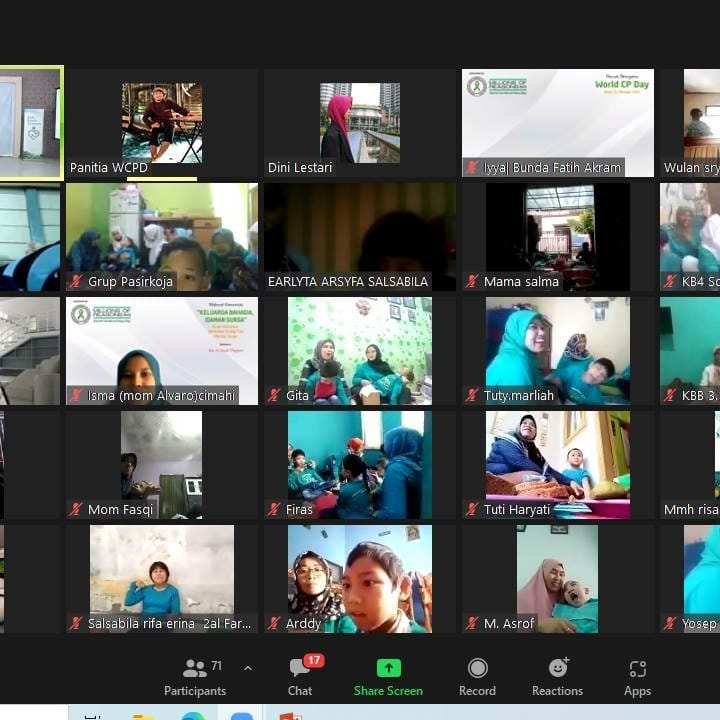This screenshot has width=720, height=720.
Task: Select the Dini Lestari video tile
Action: pos(360,123)
